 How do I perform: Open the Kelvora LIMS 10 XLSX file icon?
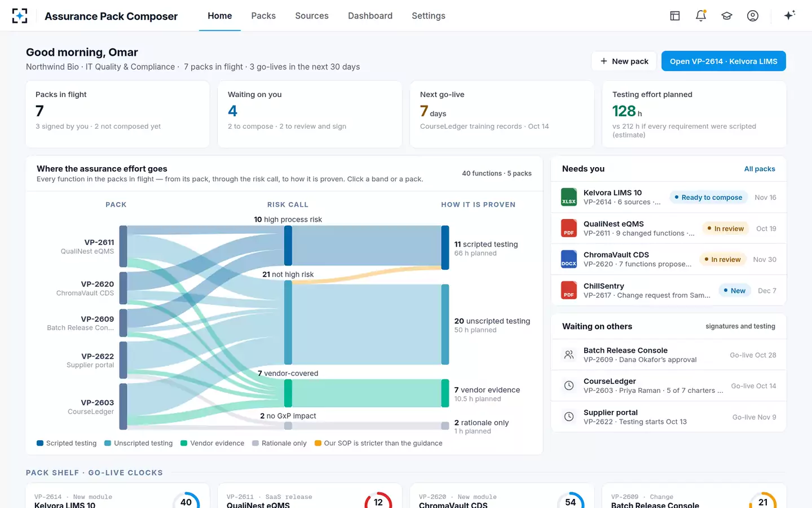click(569, 197)
